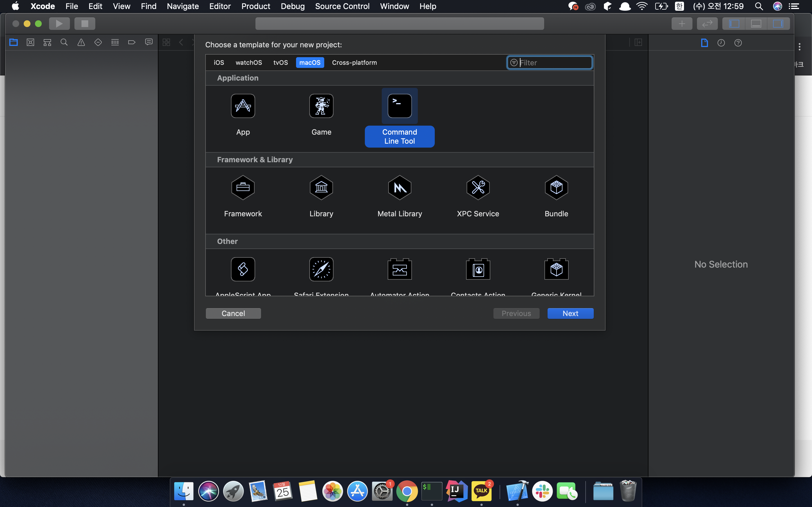Viewport: 812px width, 507px height.
Task: Select the Bundle template icon
Action: coord(556,187)
